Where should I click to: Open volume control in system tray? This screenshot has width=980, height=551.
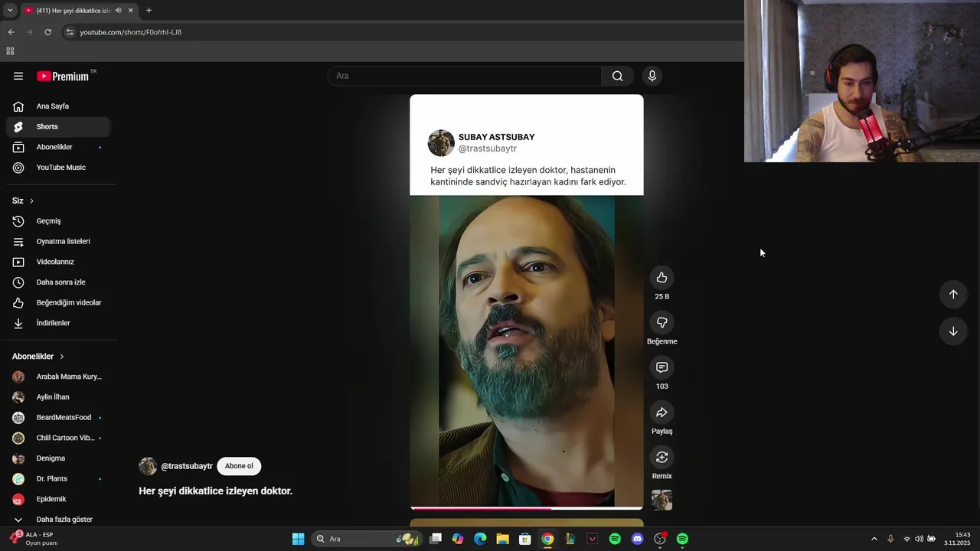pyautogui.click(x=919, y=539)
